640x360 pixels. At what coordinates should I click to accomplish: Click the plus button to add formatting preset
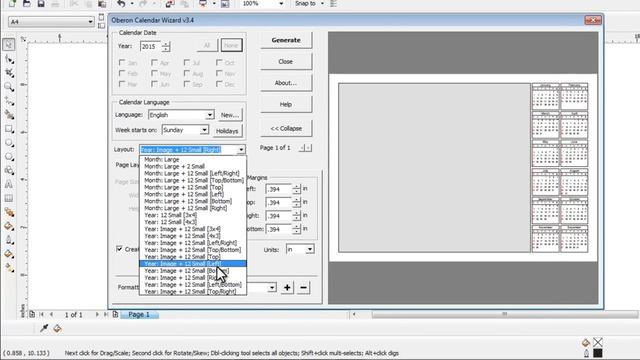pos(287,287)
